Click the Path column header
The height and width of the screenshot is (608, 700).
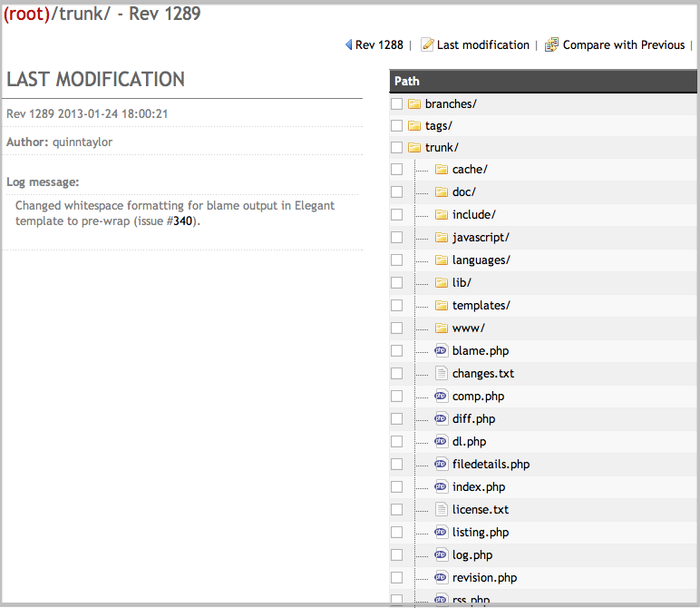(x=407, y=81)
